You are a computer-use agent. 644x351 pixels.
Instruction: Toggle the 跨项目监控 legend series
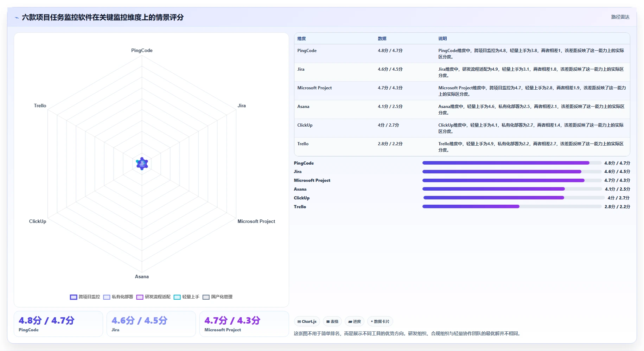click(x=85, y=297)
